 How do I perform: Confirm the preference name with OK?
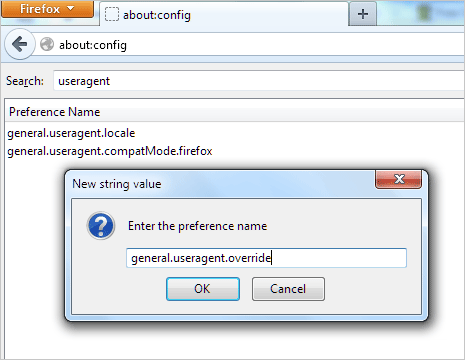point(203,289)
